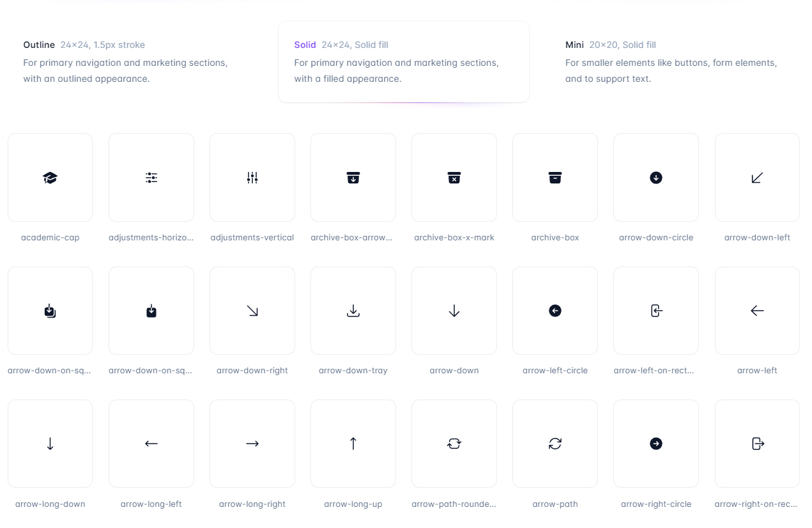Click the 'arrow-left-circle' name label

tap(555, 370)
